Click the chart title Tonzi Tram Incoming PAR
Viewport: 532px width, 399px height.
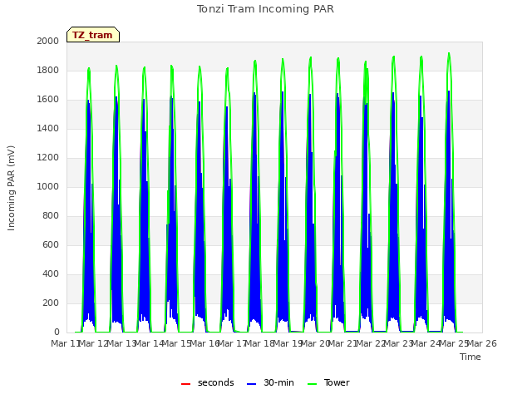(x=265, y=9)
